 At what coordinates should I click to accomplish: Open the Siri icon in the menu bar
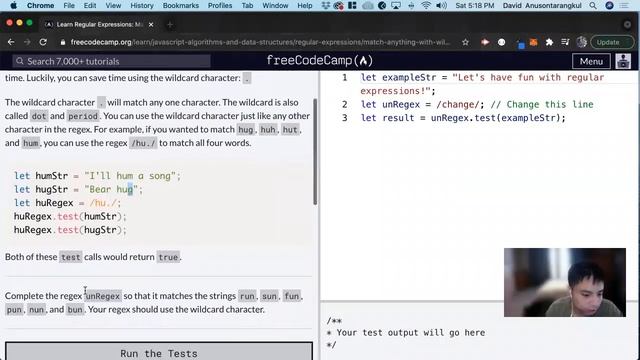609,5
